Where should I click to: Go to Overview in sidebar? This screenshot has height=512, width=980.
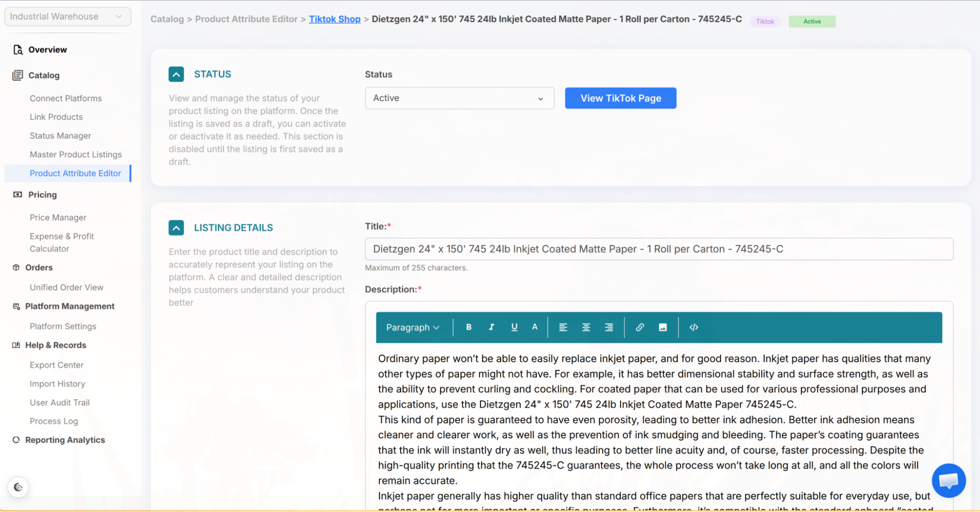click(x=48, y=50)
